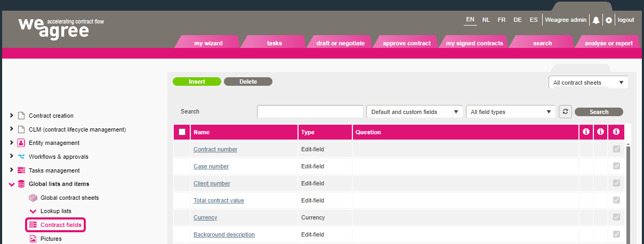Click the Global lists and items database icon
The width and height of the screenshot is (644, 244).
coord(21,184)
